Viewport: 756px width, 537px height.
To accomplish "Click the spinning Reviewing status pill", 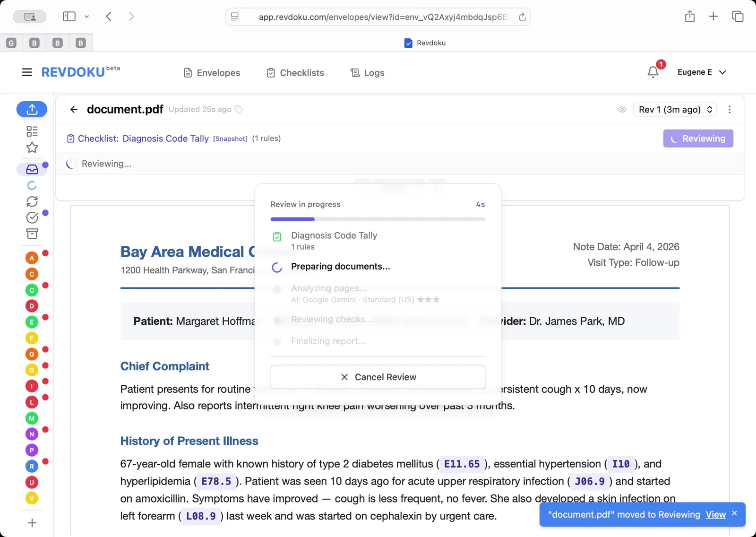I will tap(698, 139).
